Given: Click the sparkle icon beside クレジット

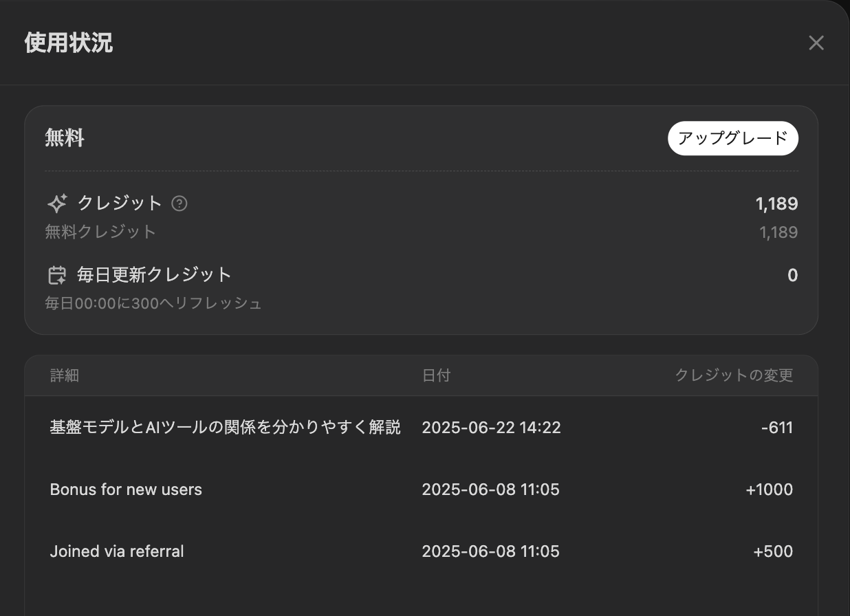Looking at the screenshot, I should [57, 203].
